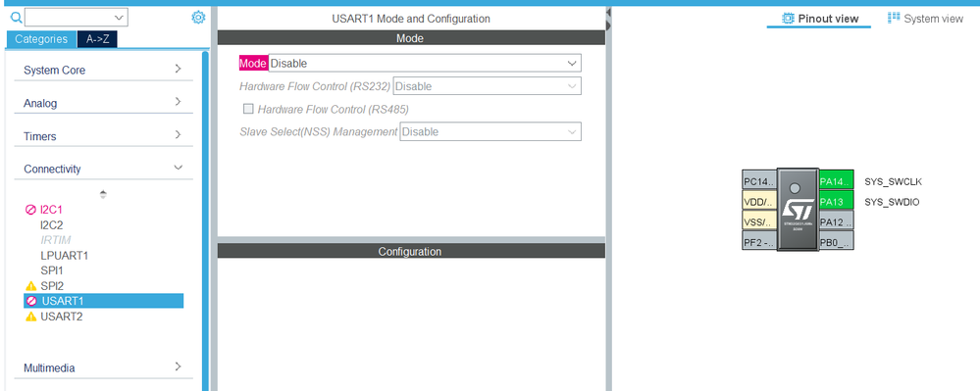Viewport: 980px width, 391px height.
Task: Click the System view grid icon
Action: pos(894,18)
